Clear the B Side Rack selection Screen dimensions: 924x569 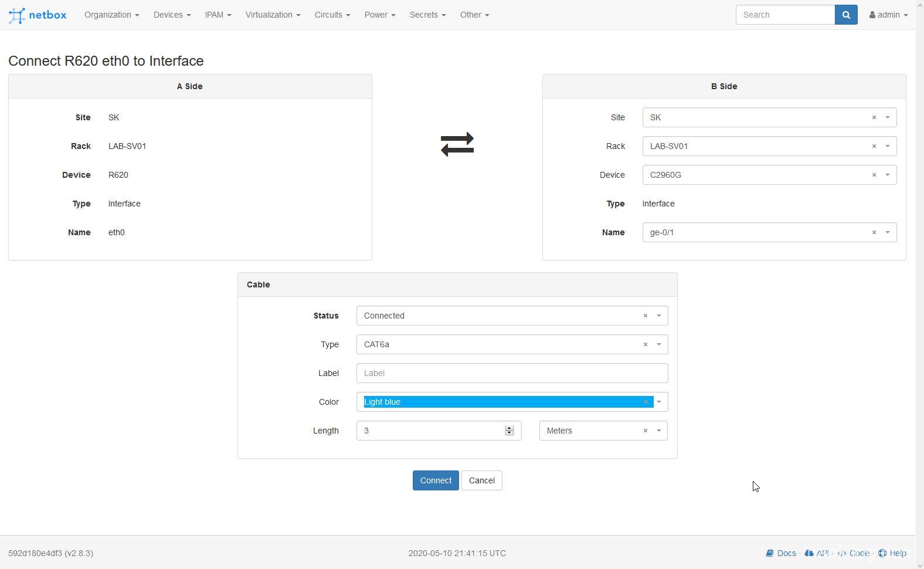click(x=874, y=146)
